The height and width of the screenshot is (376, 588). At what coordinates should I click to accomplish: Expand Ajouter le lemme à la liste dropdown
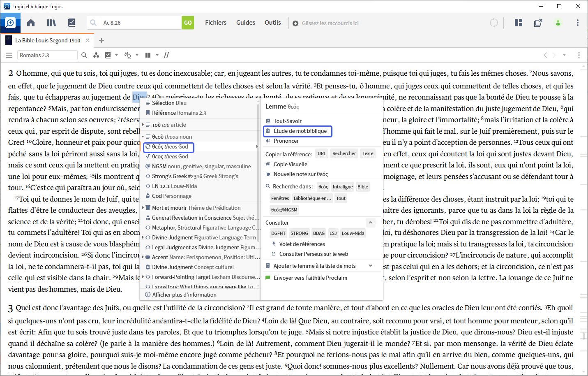pyautogui.click(x=371, y=266)
